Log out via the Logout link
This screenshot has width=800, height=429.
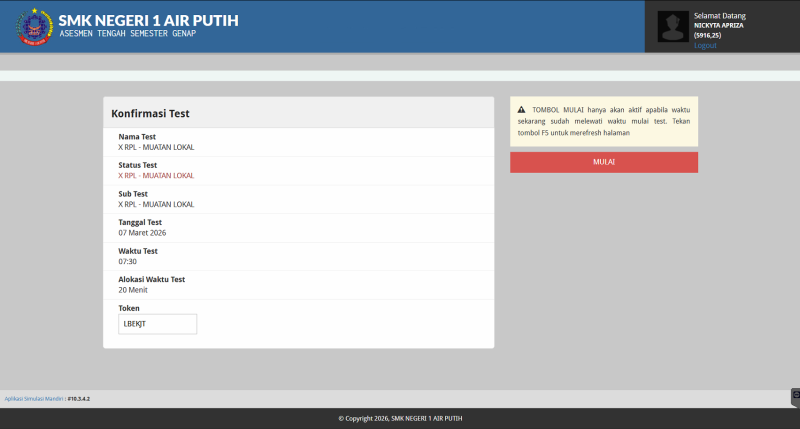click(705, 45)
